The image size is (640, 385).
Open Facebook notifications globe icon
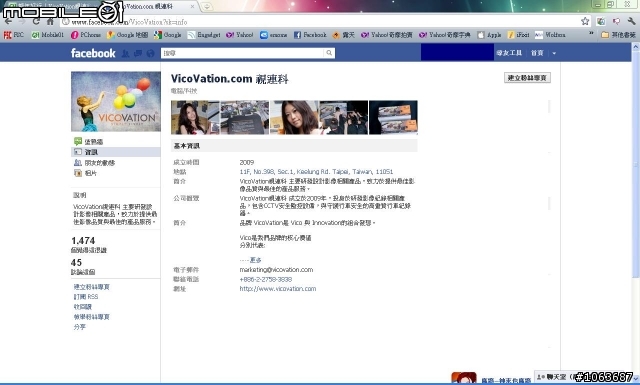(x=151, y=53)
